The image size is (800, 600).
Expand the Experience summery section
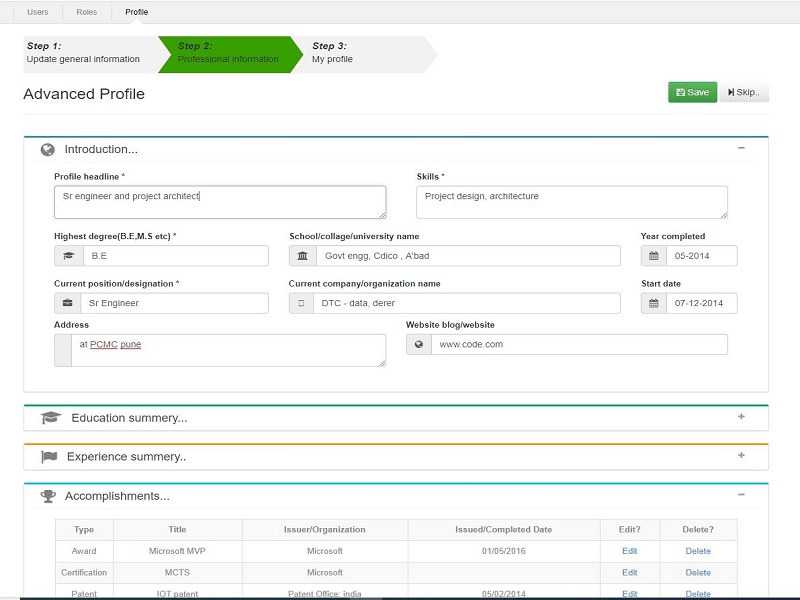pyautogui.click(x=741, y=456)
